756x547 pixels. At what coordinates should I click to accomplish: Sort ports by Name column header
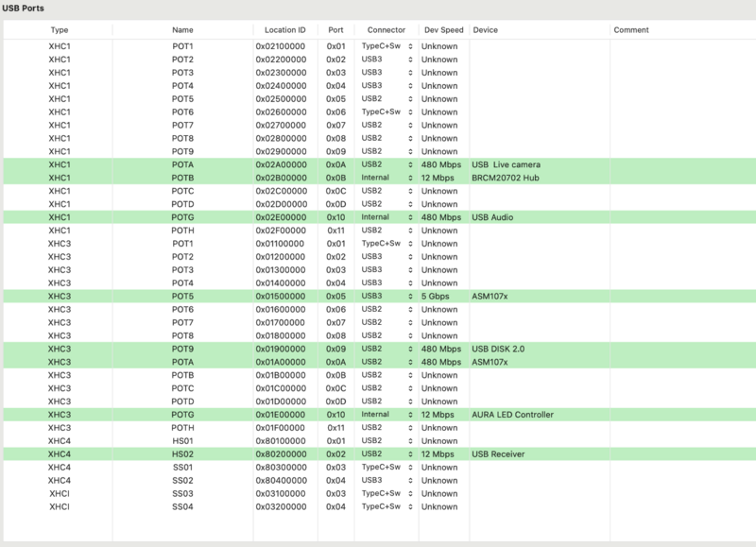(182, 30)
